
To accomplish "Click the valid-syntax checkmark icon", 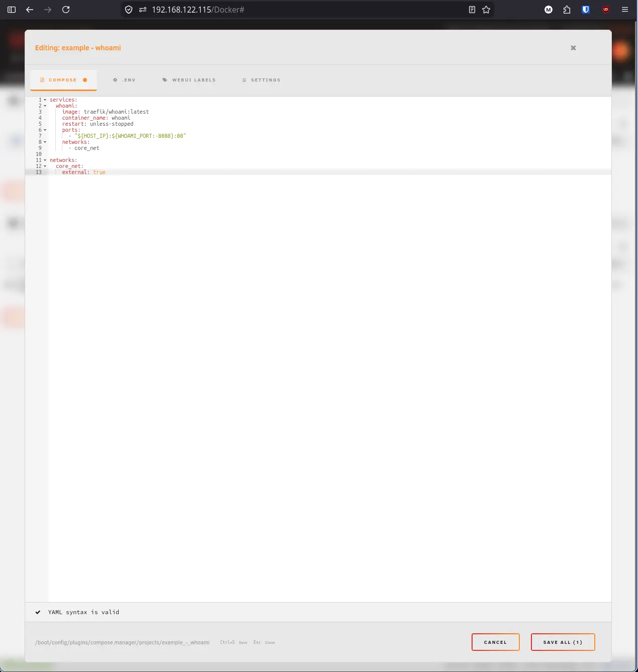I will [x=38, y=612].
